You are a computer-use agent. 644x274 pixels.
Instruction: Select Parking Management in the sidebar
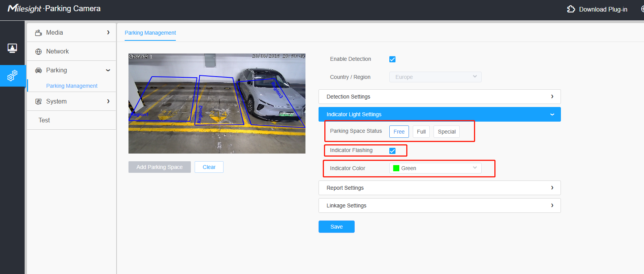click(x=72, y=86)
